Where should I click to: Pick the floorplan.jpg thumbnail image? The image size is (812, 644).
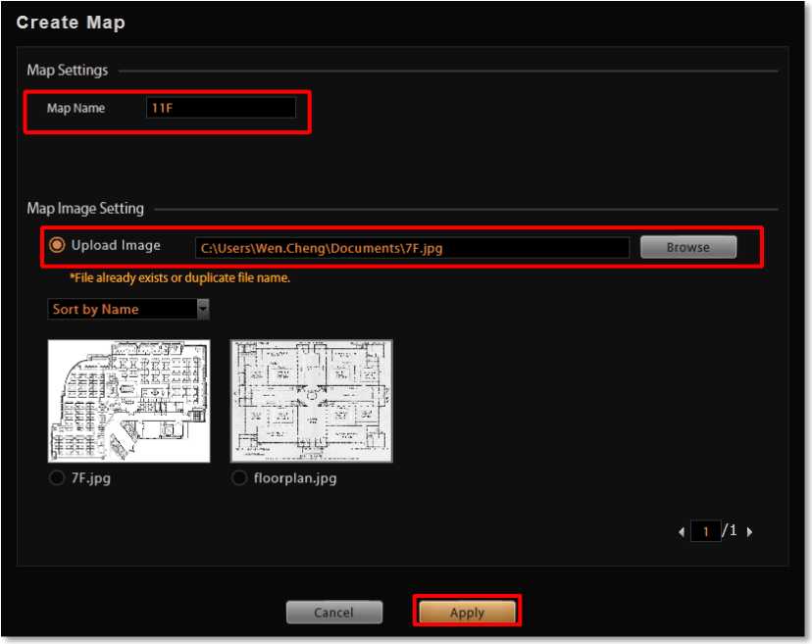click(x=311, y=401)
